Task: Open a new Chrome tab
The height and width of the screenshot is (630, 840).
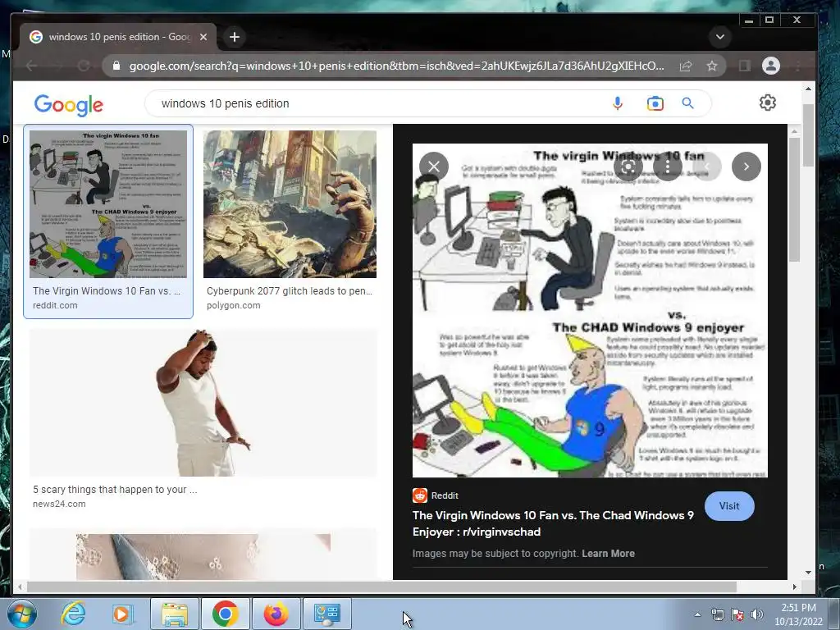Action: click(235, 37)
